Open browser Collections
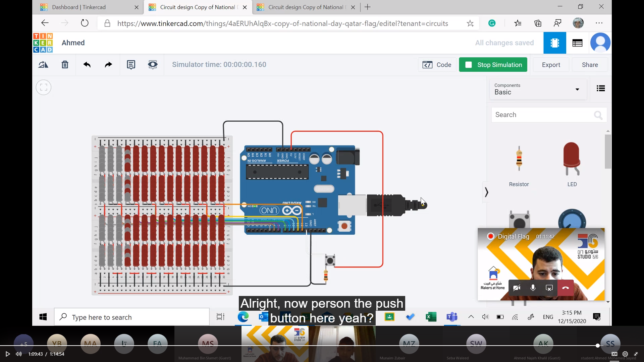This screenshot has width=644, height=362. click(x=538, y=23)
